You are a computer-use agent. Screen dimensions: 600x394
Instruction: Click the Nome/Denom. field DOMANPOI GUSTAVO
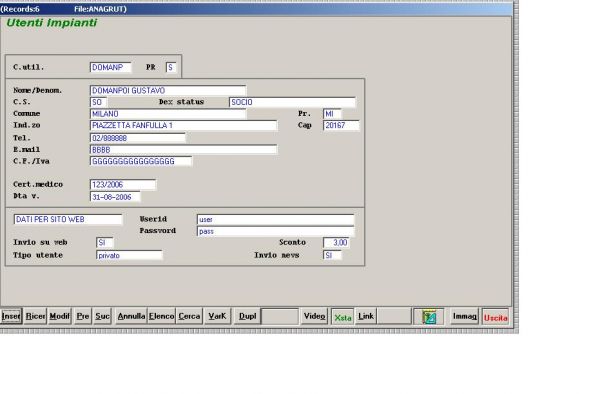coord(168,91)
